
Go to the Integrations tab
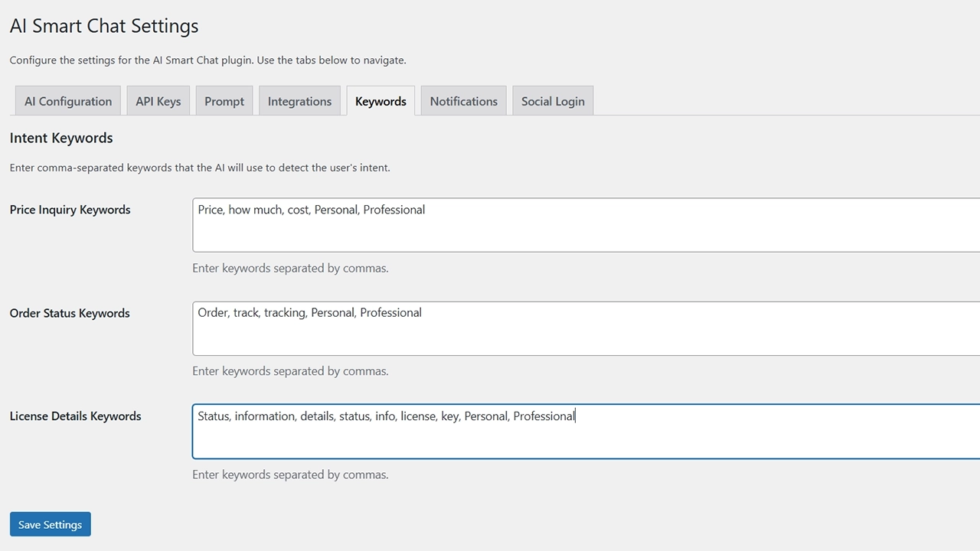[x=299, y=101]
